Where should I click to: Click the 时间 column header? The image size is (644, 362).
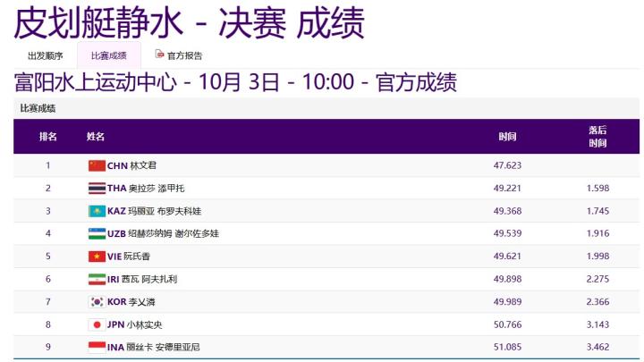[507, 137]
